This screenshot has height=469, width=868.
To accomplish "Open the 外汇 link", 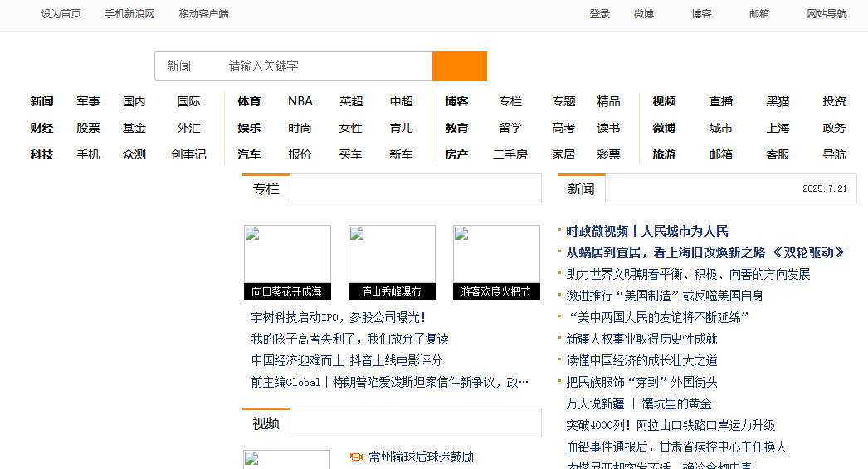I will point(188,128).
